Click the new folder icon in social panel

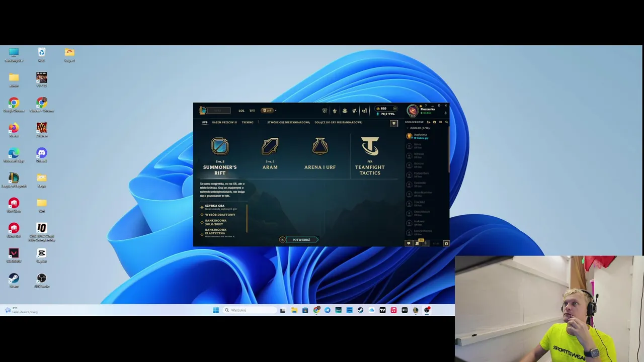point(434,122)
